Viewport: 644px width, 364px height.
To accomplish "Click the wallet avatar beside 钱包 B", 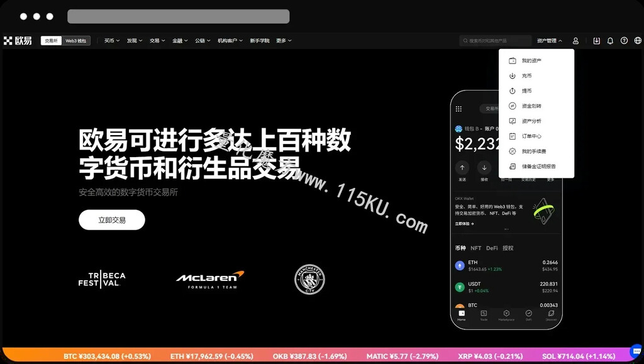I will click(458, 129).
